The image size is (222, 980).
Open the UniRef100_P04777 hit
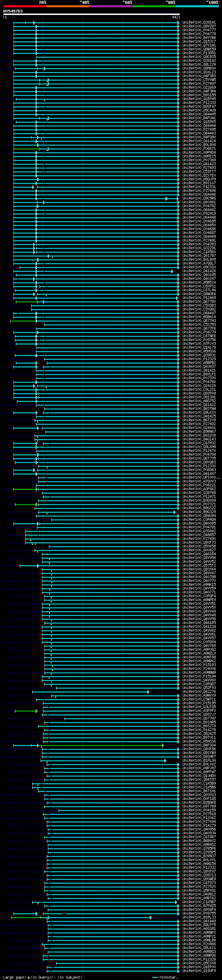(199, 30)
